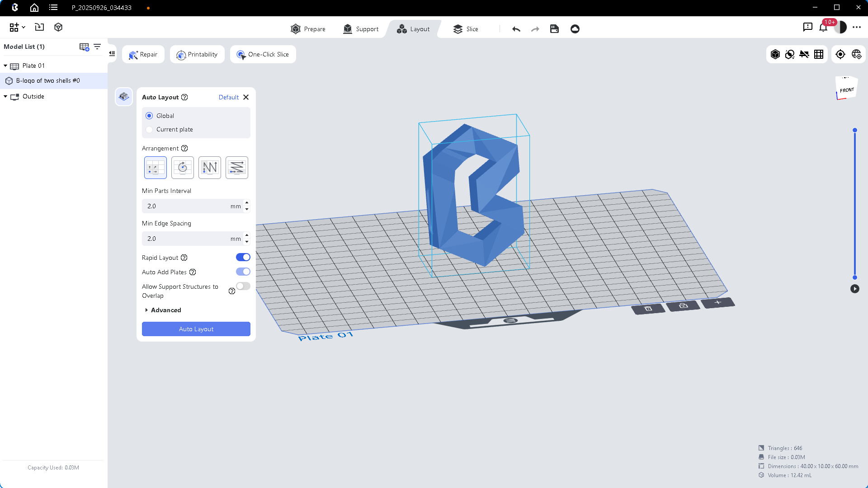Switch to the Slice tab
Viewport: 868px width, 488px height.
click(466, 29)
